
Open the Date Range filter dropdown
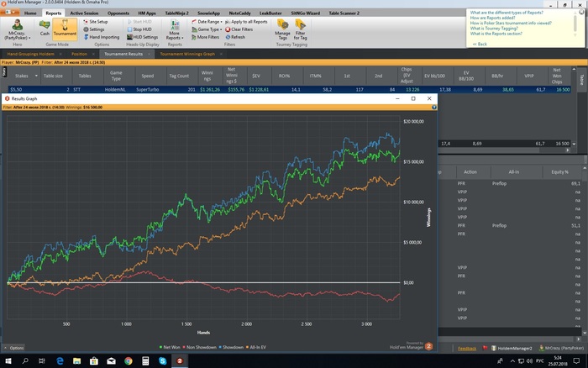coord(207,22)
